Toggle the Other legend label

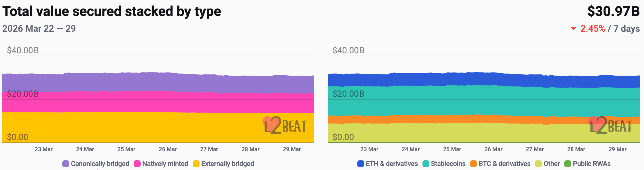tap(551, 164)
